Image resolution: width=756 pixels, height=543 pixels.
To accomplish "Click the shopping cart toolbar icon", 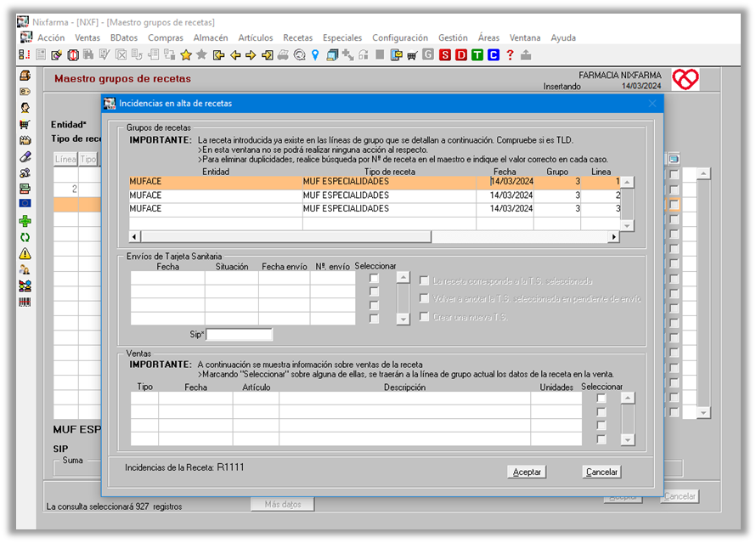I will point(412,55).
